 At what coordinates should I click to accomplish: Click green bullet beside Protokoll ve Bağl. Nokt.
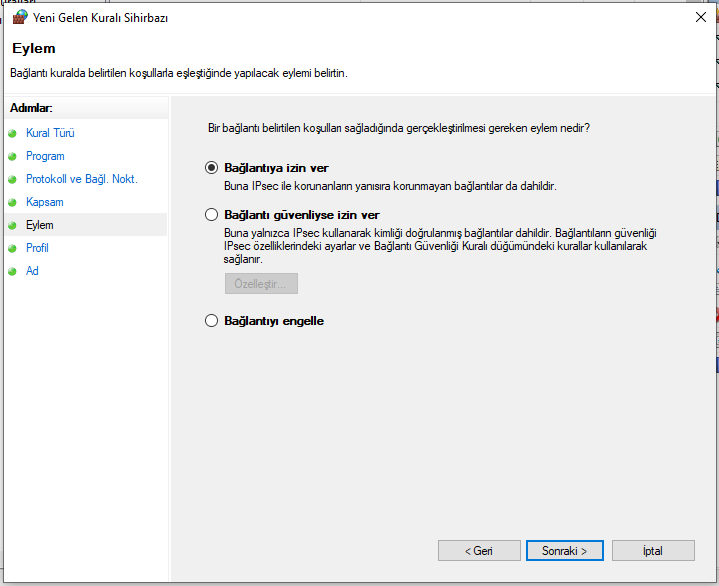[12, 179]
